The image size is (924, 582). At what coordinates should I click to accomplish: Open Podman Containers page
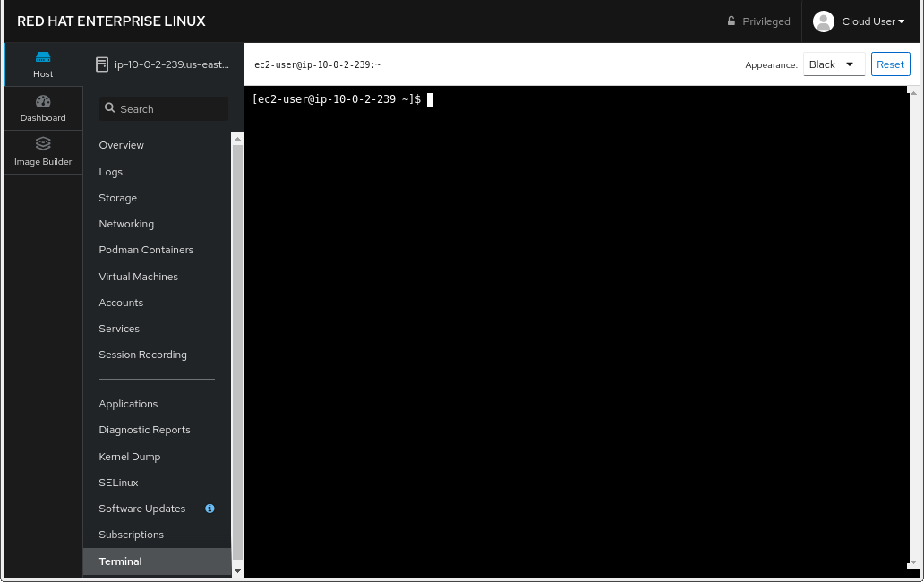coord(146,250)
